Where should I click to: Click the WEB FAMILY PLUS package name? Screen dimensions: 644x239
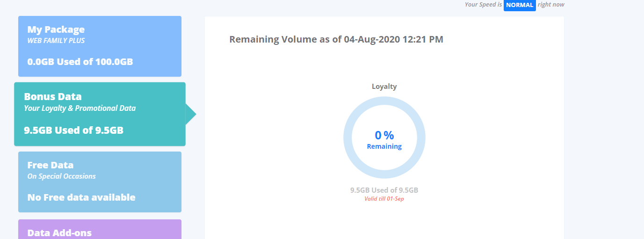coord(56,41)
